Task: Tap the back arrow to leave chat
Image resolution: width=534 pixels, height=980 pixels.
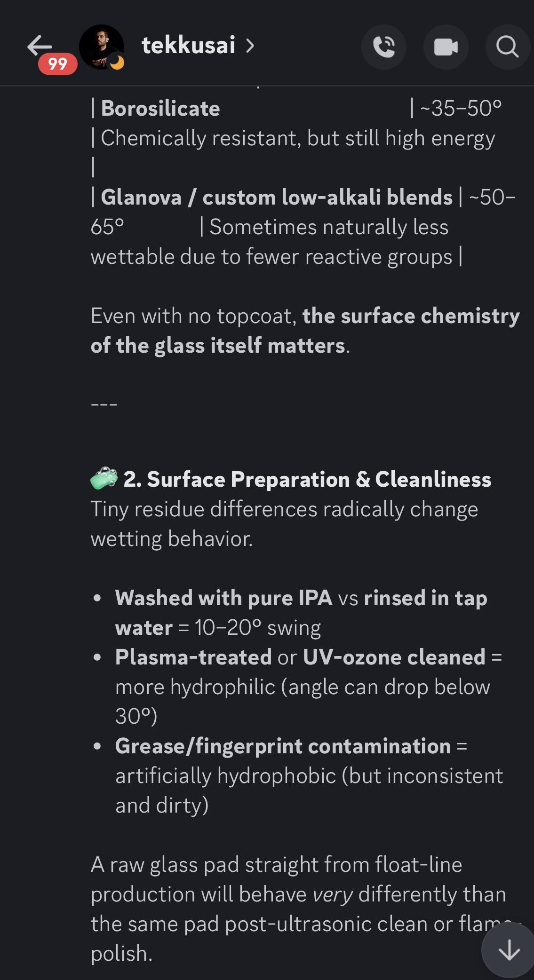Action: pyautogui.click(x=40, y=46)
